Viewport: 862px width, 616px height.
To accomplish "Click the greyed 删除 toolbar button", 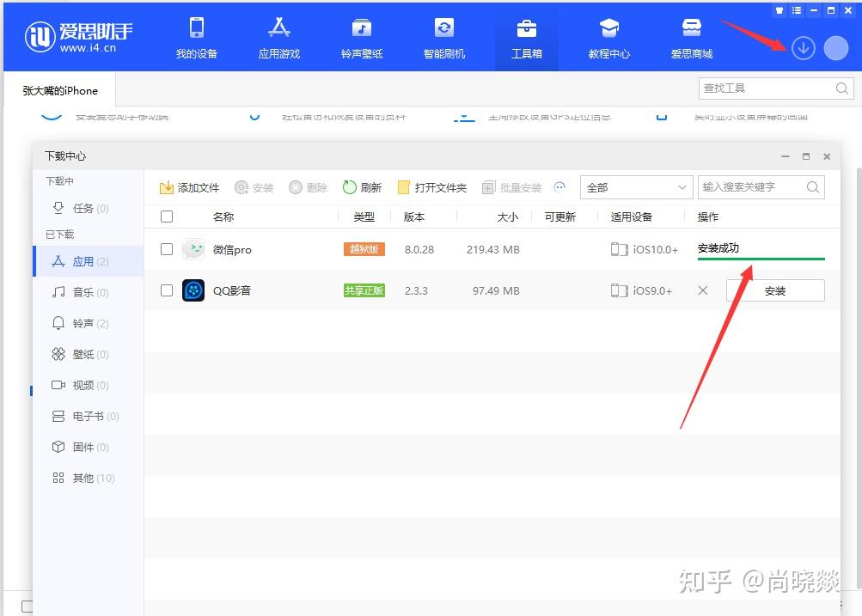I will click(x=309, y=188).
